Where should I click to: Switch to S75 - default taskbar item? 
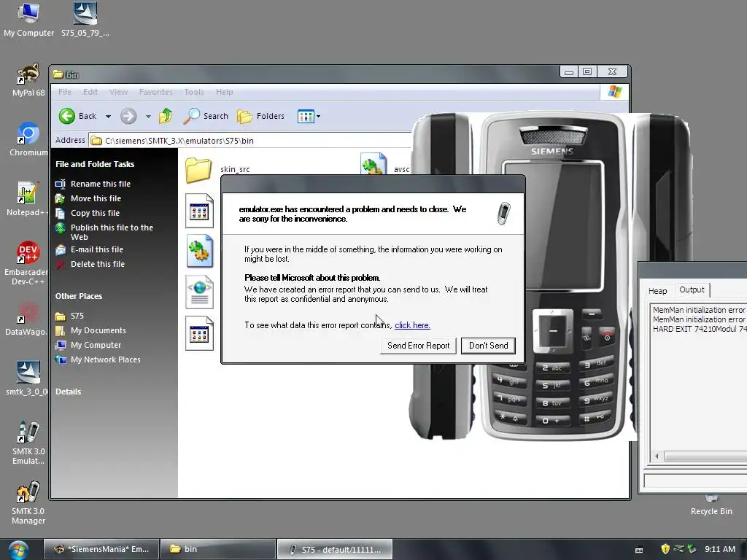(335, 550)
